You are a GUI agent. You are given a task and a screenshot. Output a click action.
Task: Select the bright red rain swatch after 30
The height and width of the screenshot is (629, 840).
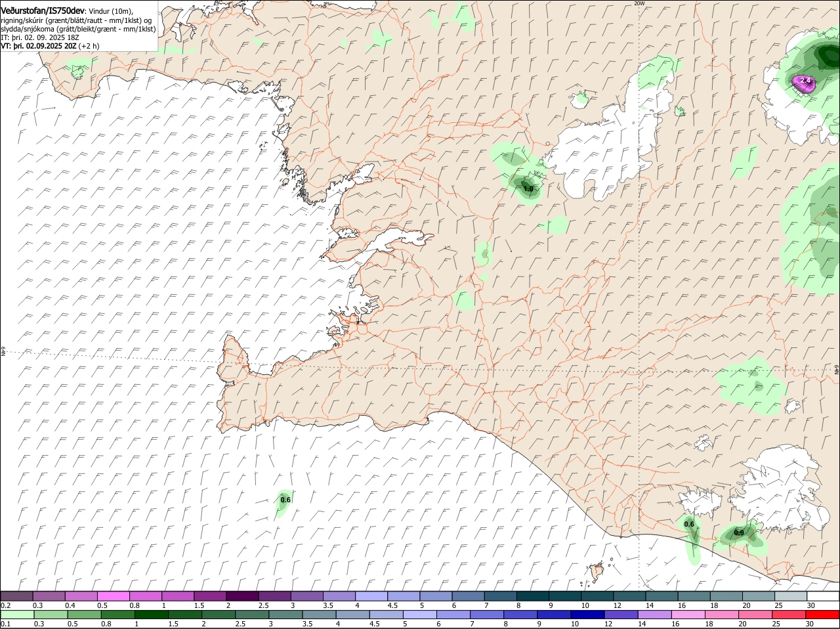(823, 615)
